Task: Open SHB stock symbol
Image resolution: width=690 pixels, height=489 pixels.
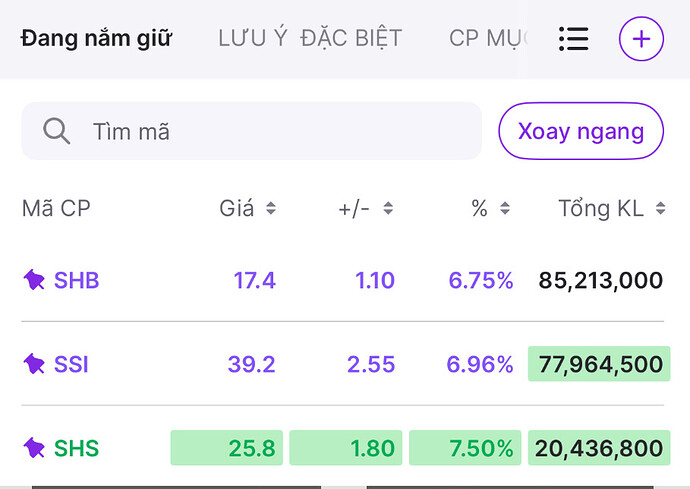Action: pos(77,281)
